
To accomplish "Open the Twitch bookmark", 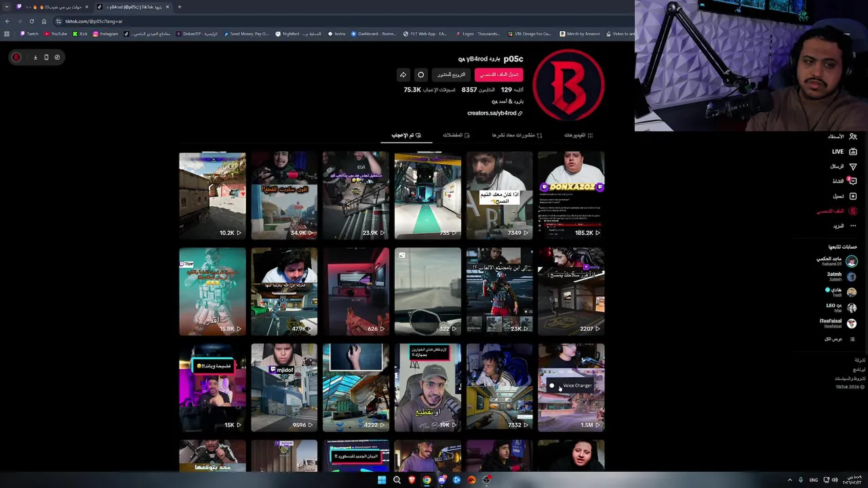I will (29, 34).
